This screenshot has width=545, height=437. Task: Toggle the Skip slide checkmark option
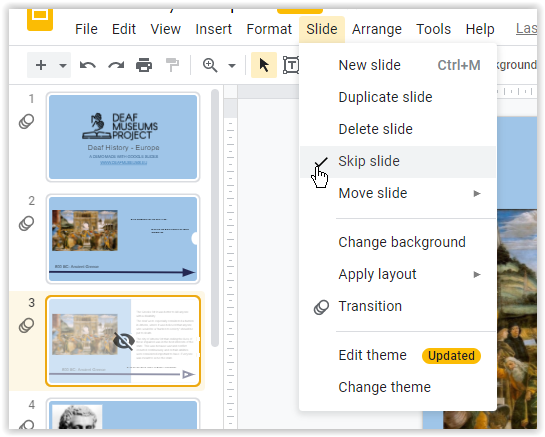pyautogui.click(x=398, y=162)
